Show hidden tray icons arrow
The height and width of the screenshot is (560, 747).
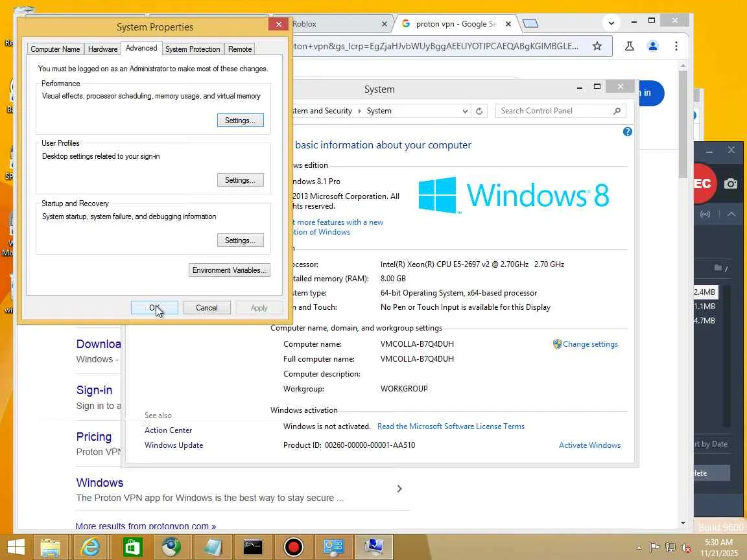639,548
